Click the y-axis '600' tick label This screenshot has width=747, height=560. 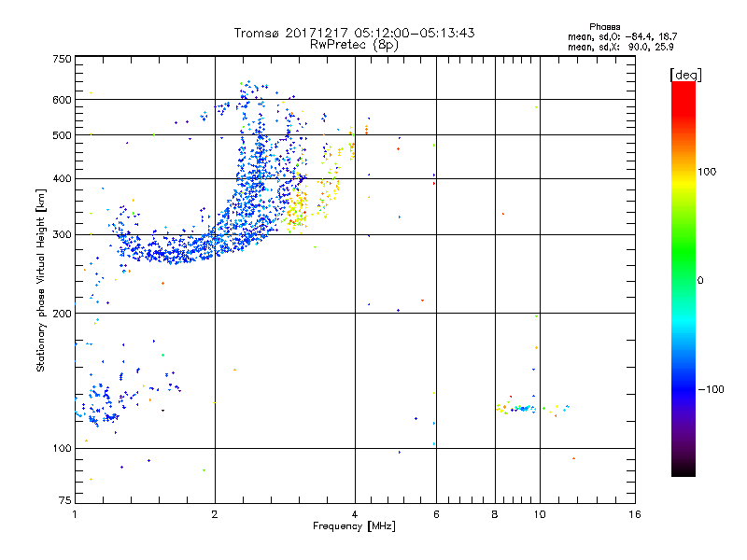[62, 100]
